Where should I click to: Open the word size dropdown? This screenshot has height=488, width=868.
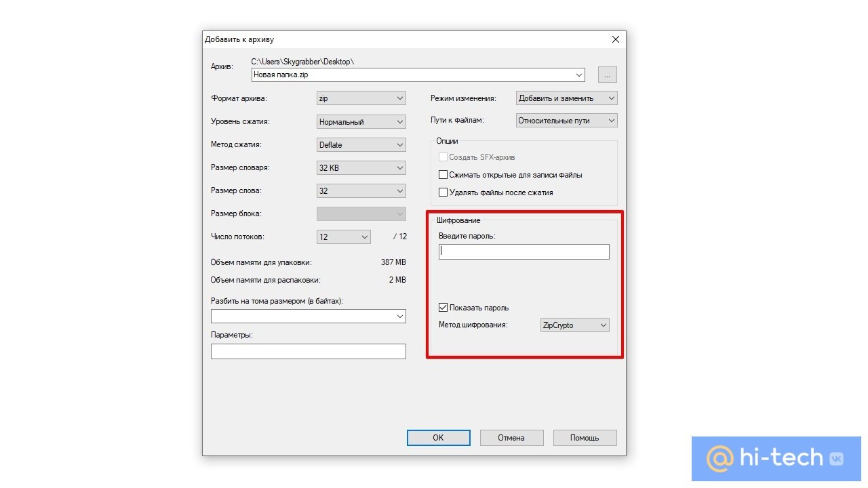[x=361, y=190]
